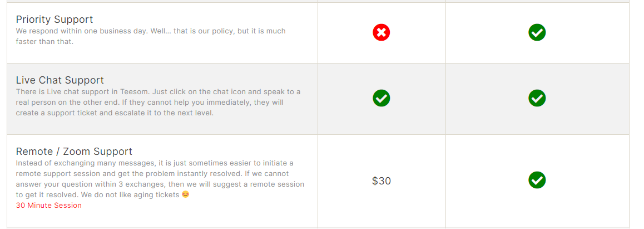Screen dimensions: 644x229
Task: Click the smiley emoji after 'aging tickets'
Action: 186,194
